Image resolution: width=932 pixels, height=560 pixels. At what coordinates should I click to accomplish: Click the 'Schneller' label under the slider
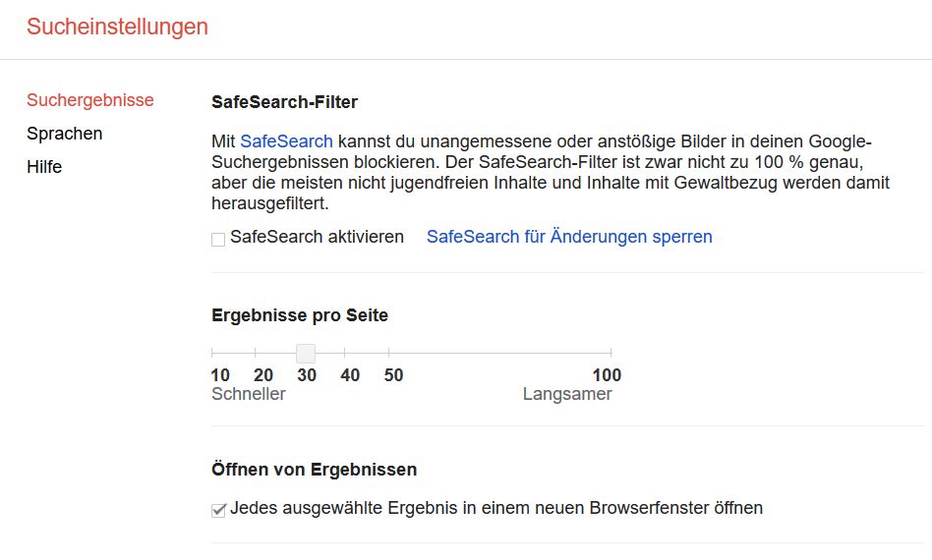click(x=249, y=394)
